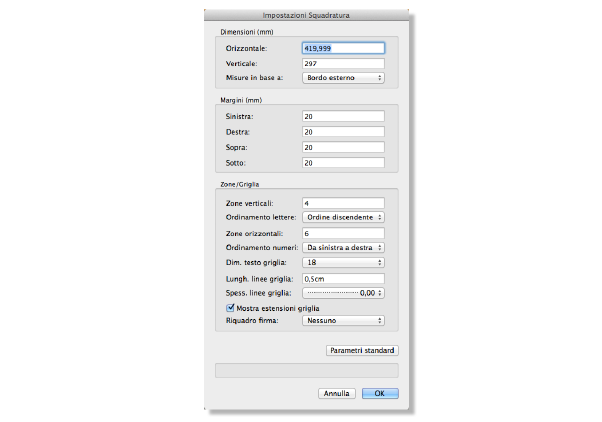Click the Parametri standard button

coord(362,350)
